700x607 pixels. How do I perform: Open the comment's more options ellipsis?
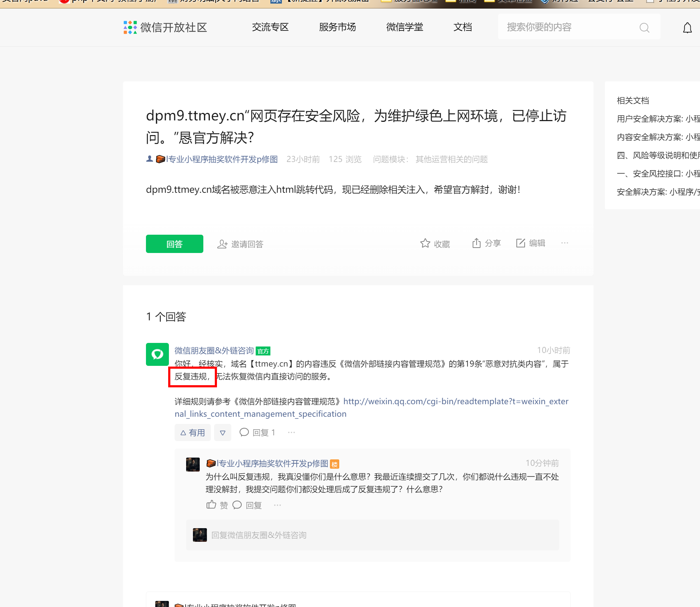pos(277,505)
